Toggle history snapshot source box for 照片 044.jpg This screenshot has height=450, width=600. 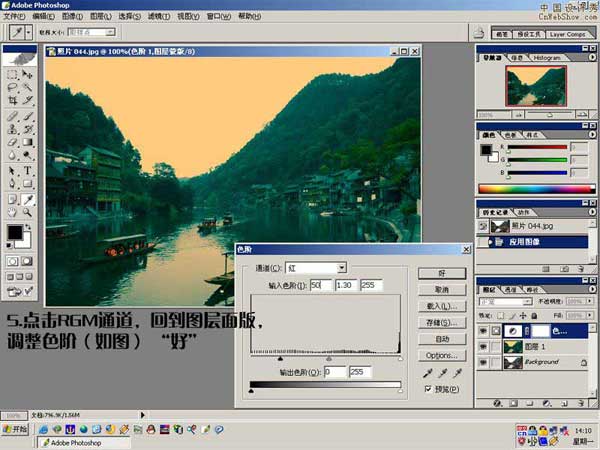click(483, 227)
